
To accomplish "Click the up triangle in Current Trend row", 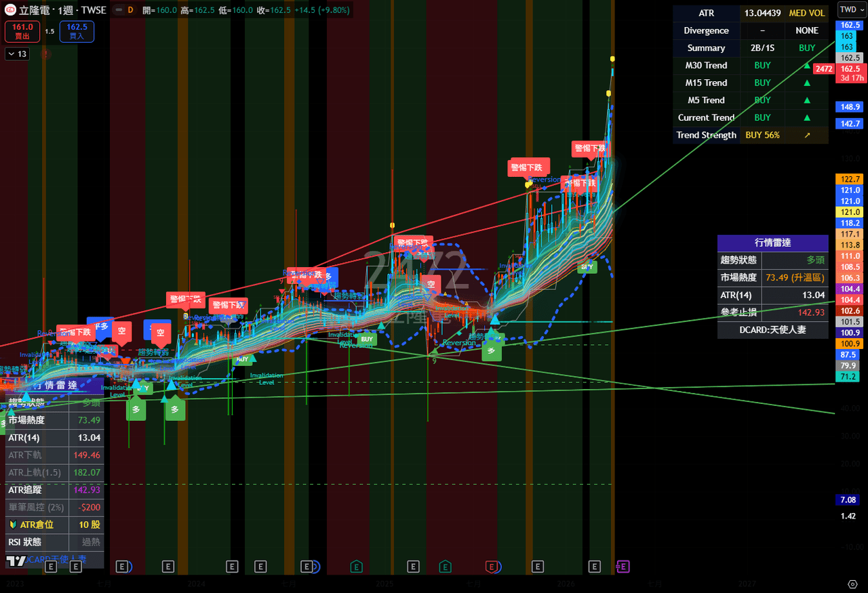I will [807, 117].
